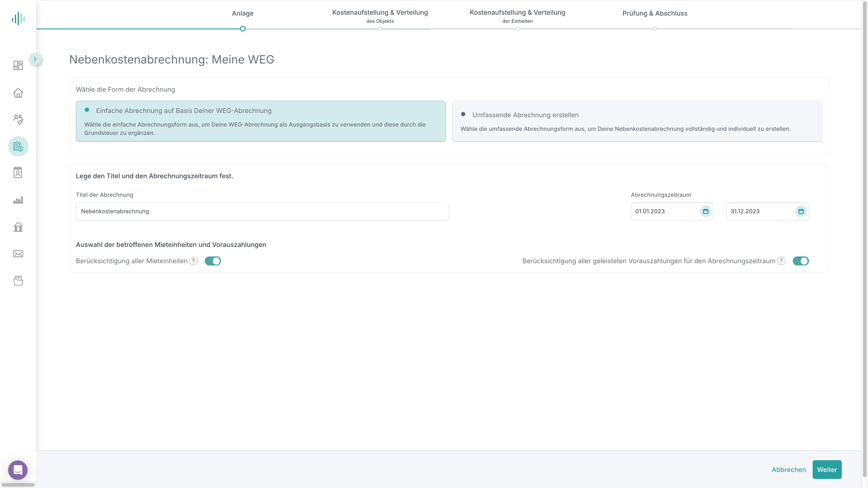Open the mail envelope sidebar icon

tap(18, 254)
